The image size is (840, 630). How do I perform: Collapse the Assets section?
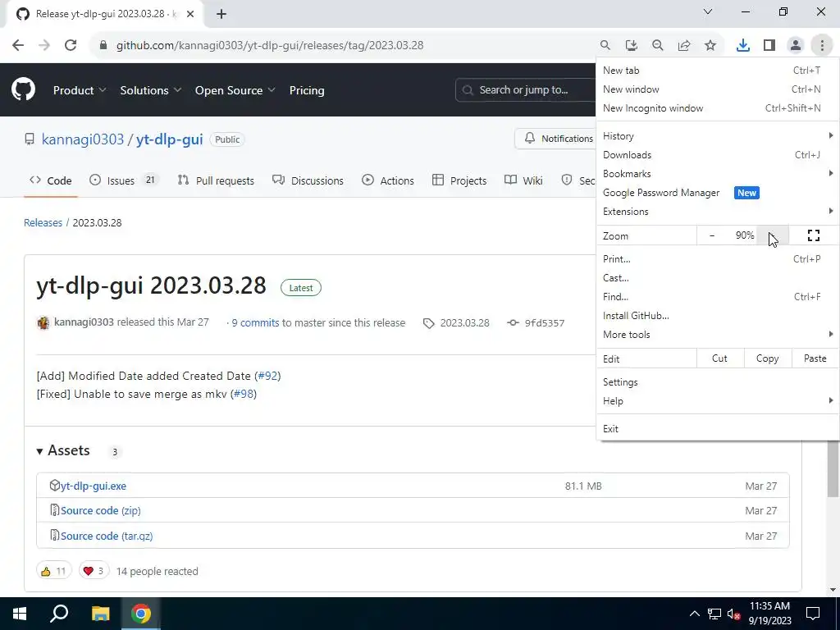(x=62, y=450)
